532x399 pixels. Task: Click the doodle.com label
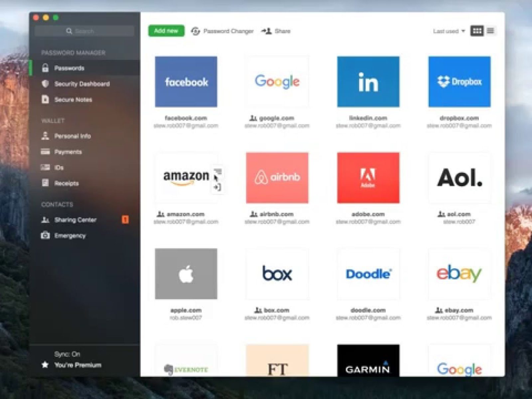pyautogui.click(x=368, y=310)
